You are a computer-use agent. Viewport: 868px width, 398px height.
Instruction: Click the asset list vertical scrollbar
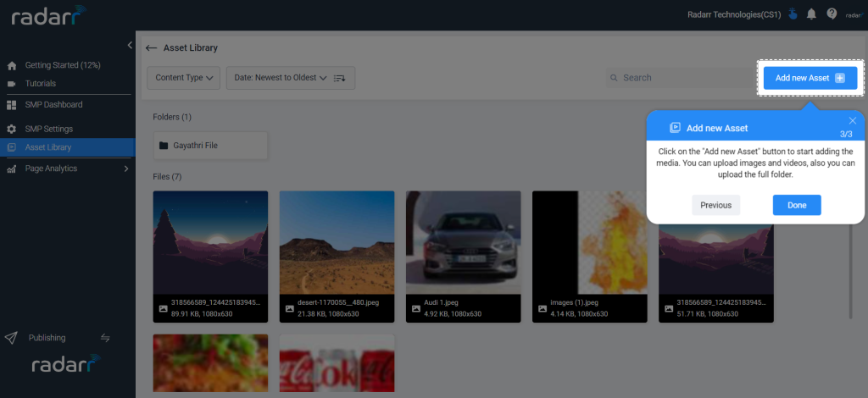click(x=851, y=271)
